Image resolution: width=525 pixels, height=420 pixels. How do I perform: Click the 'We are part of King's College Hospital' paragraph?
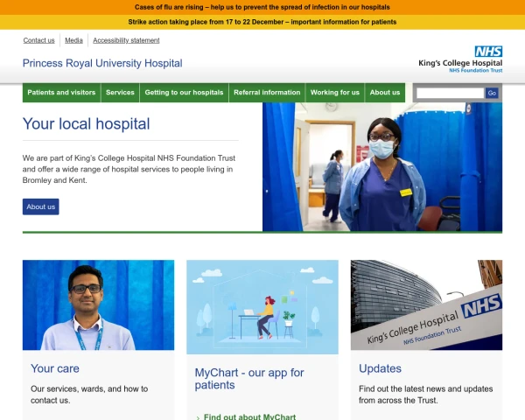129,169
